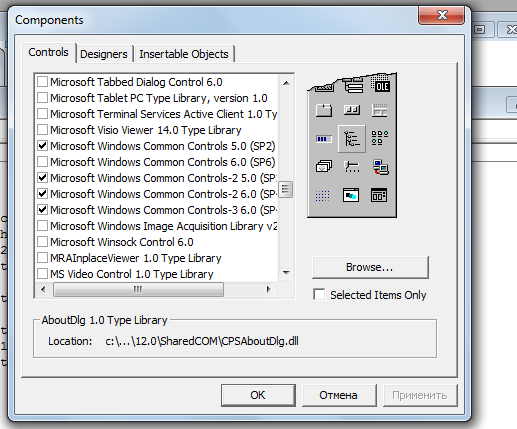Click the OLE icon in toolbox preview
Screen dimensions: 517x429
[381, 84]
